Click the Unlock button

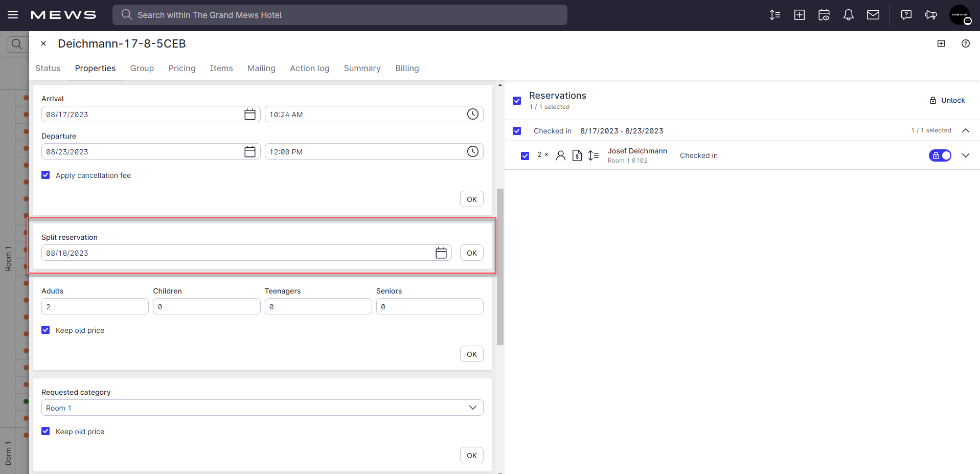(x=947, y=100)
